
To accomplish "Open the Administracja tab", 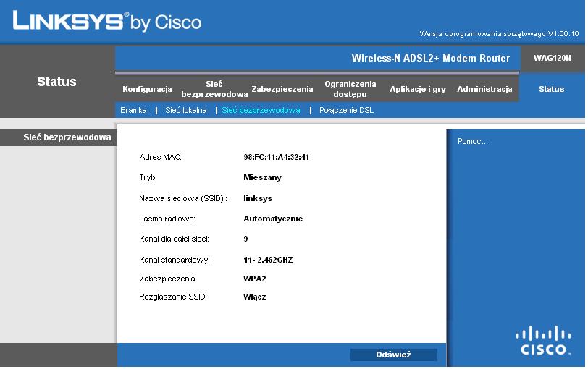I will 484,89.
